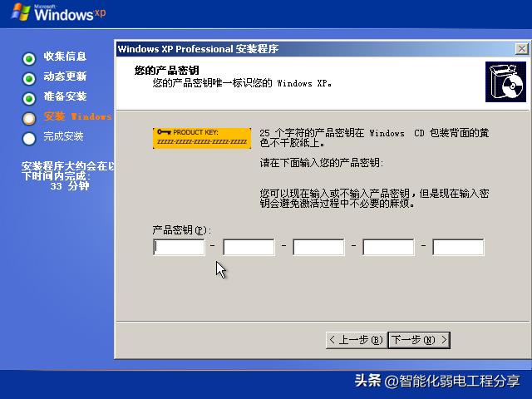Click the second product key input box
Viewport: 532px width, 399px height.
point(249,247)
